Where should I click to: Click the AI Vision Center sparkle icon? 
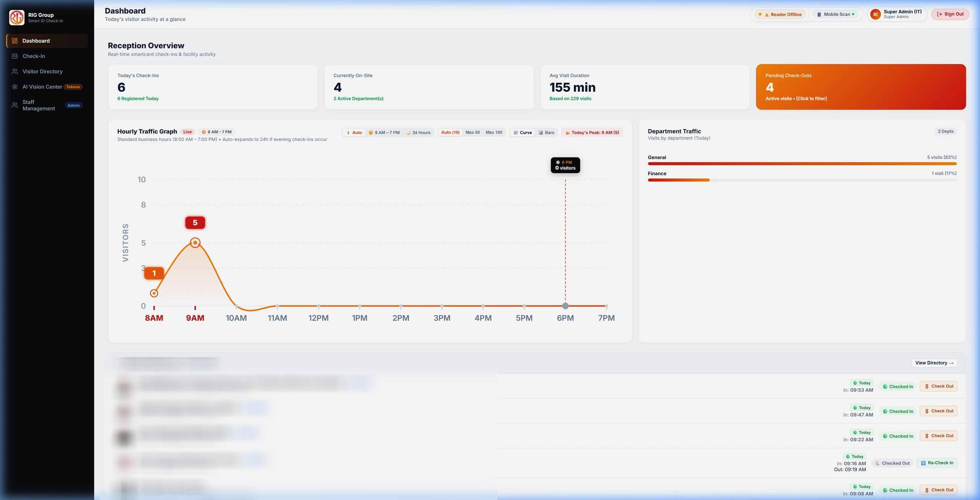(x=15, y=87)
